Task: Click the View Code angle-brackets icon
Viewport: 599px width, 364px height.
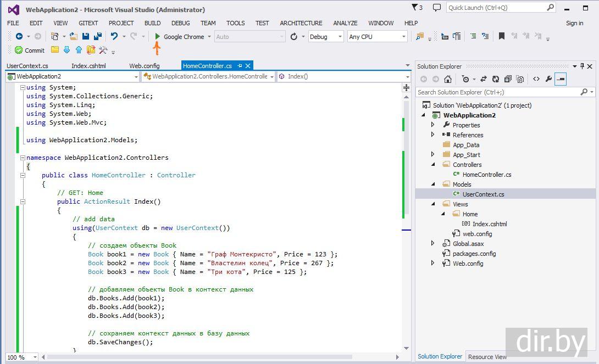Action: click(536, 79)
